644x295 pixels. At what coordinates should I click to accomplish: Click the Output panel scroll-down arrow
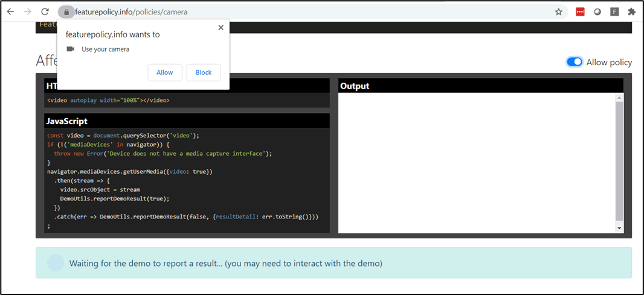tap(619, 227)
